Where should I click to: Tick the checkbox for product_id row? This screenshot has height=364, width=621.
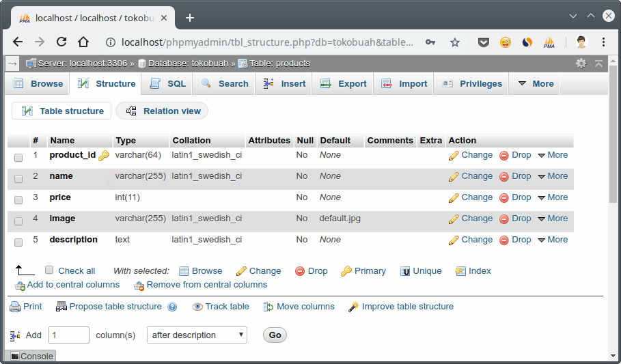coord(18,157)
